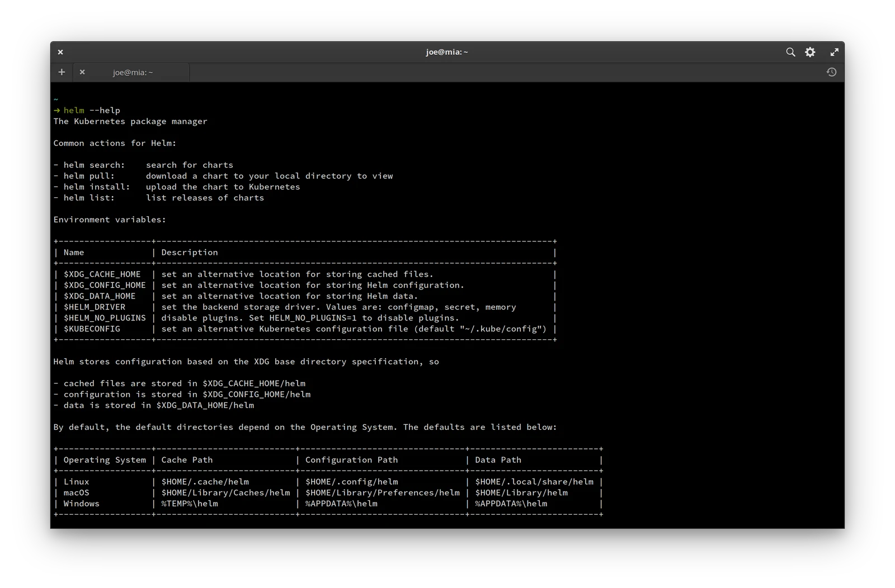Click the fullscreen arrows icon
The height and width of the screenshot is (588, 895).
[x=834, y=52]
